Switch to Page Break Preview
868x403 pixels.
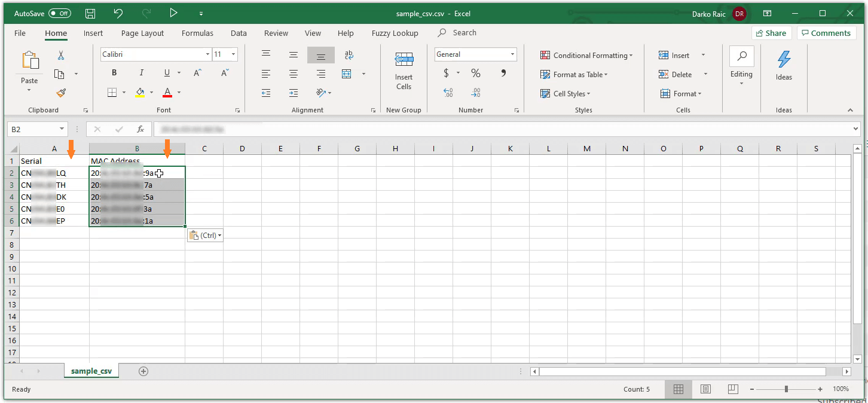coord(733,389)
